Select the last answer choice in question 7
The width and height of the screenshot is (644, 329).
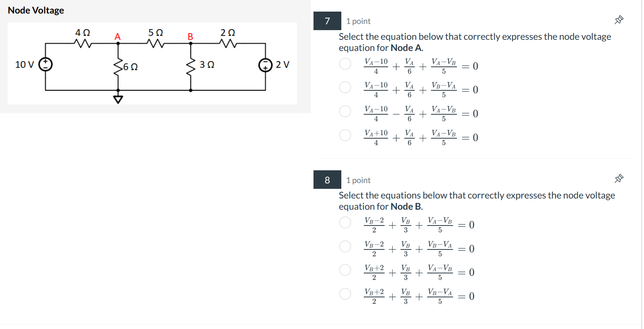(345, 135)
